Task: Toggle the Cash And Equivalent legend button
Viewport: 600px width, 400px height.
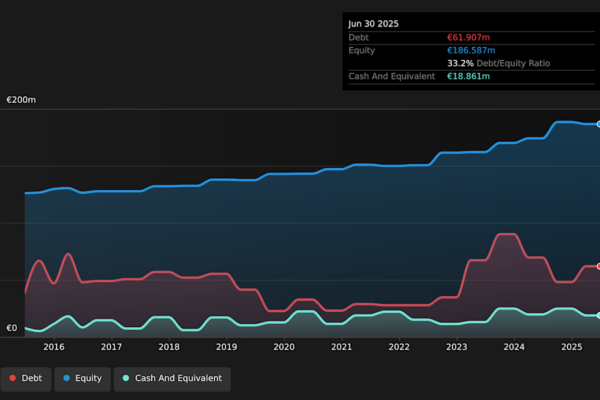Action: (x=172, y=379)
